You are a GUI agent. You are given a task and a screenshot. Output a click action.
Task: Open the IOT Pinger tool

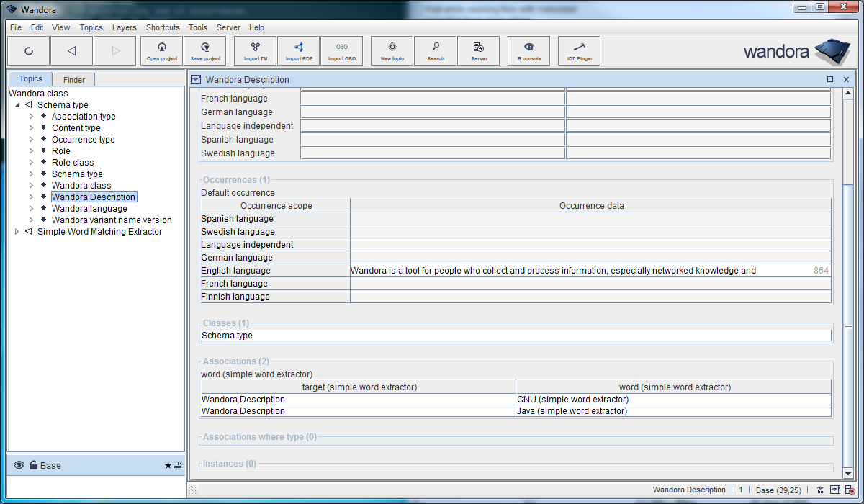(579, 51)
